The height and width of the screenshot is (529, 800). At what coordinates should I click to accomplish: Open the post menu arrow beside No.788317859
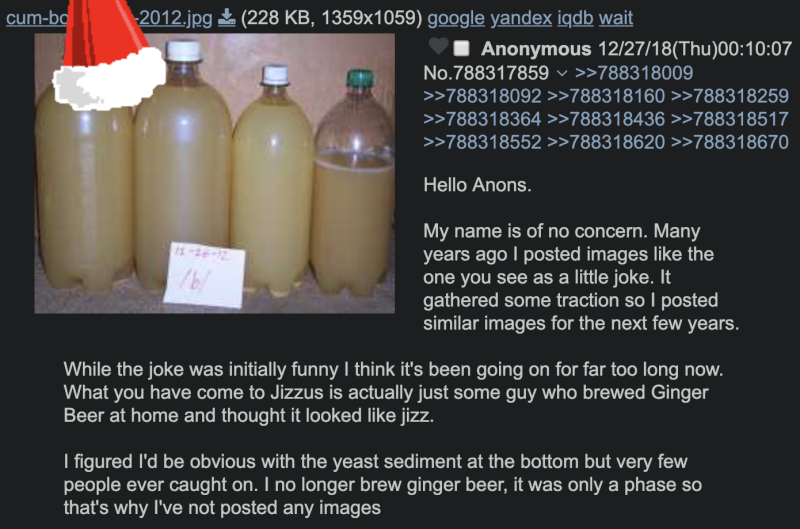pyautogui.click(x=561, y=73)
